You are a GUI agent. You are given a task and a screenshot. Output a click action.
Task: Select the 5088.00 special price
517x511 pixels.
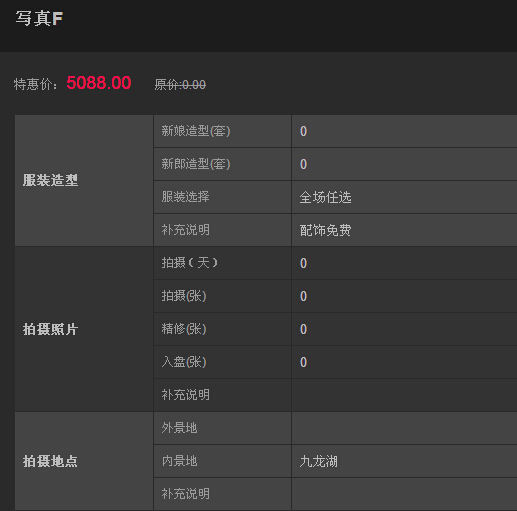coord(99,83)
